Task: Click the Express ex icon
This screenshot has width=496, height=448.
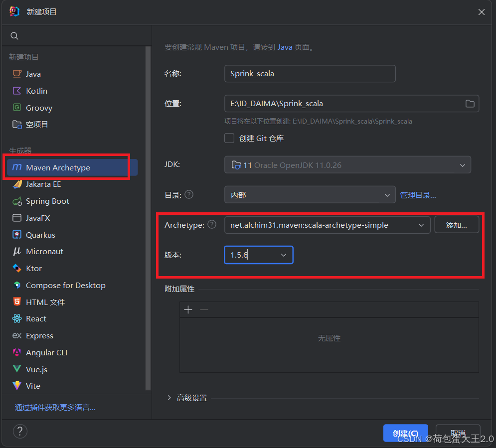Action: click(x=17, y=335)
